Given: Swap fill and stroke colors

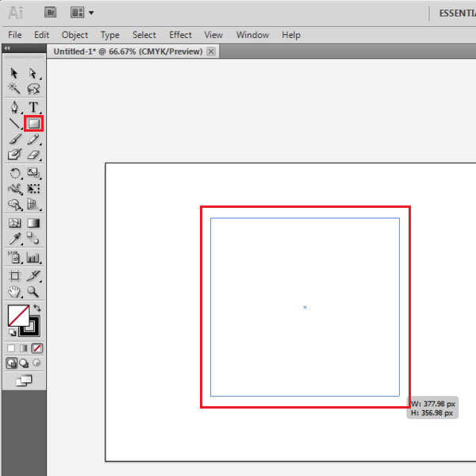Looking at the screenshot, I should (x=37, y=308).
